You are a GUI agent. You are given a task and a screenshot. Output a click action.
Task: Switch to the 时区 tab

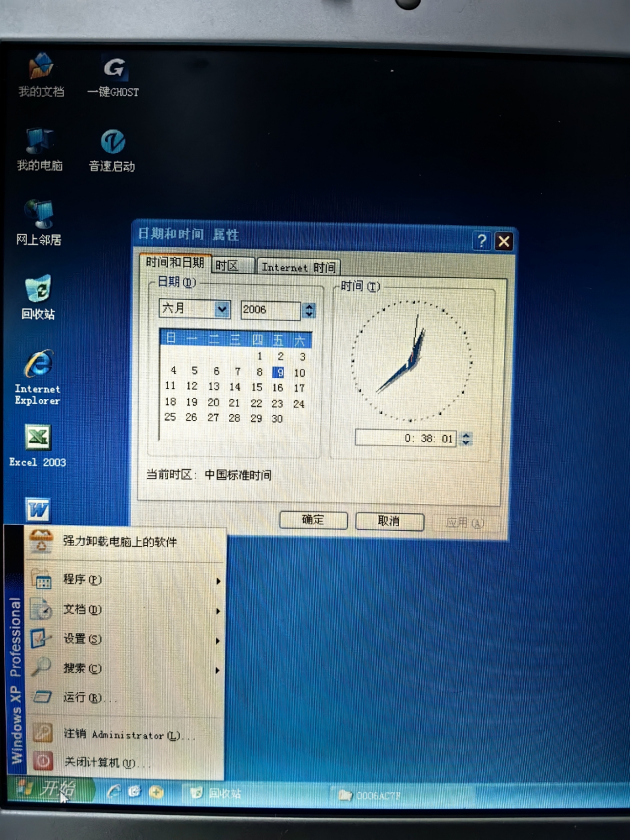[231, 265]
